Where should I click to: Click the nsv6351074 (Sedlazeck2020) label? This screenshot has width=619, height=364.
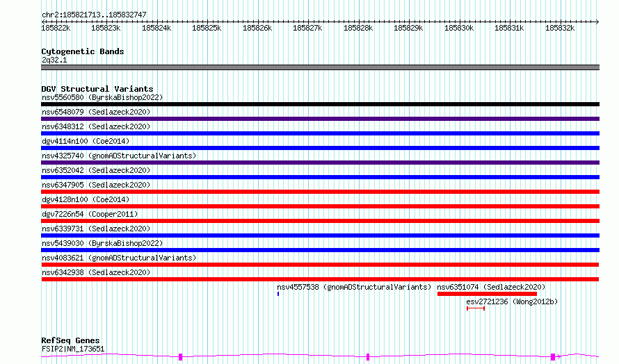tap(491, 287)
